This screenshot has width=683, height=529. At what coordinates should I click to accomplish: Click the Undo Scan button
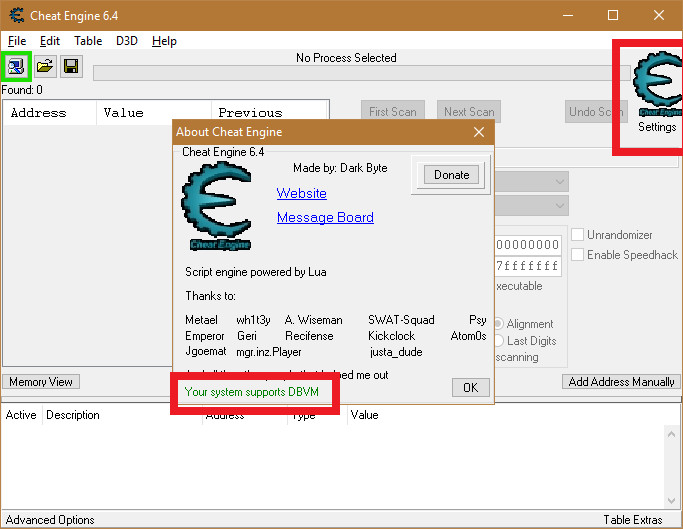(x=596, y=112)
